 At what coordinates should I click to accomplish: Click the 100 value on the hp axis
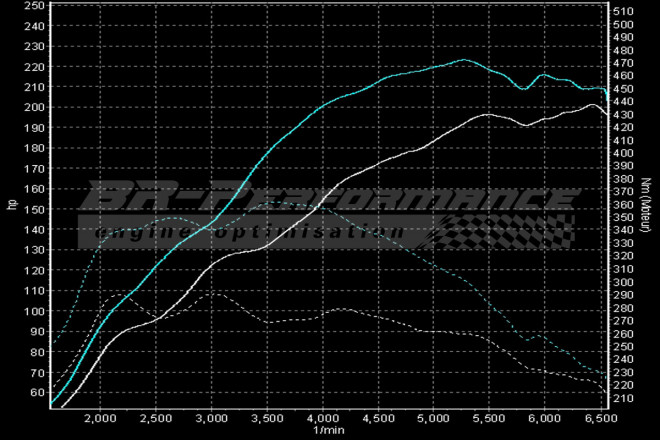coord(35,311)
